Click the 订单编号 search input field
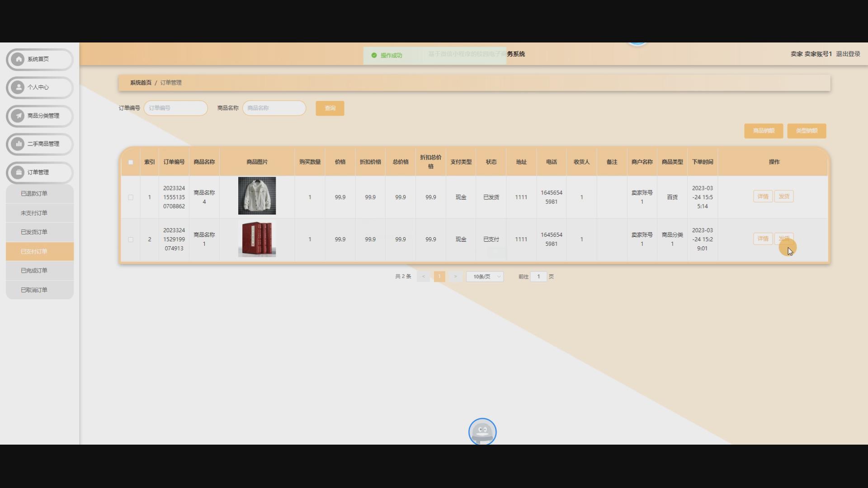This screenshot has height=488, width=868. (x=175, y=108)
